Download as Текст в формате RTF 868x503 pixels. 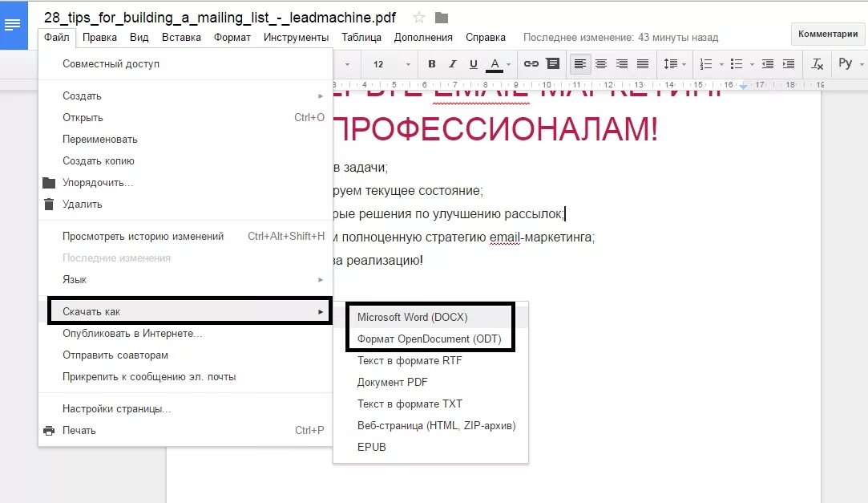(430, 360)
